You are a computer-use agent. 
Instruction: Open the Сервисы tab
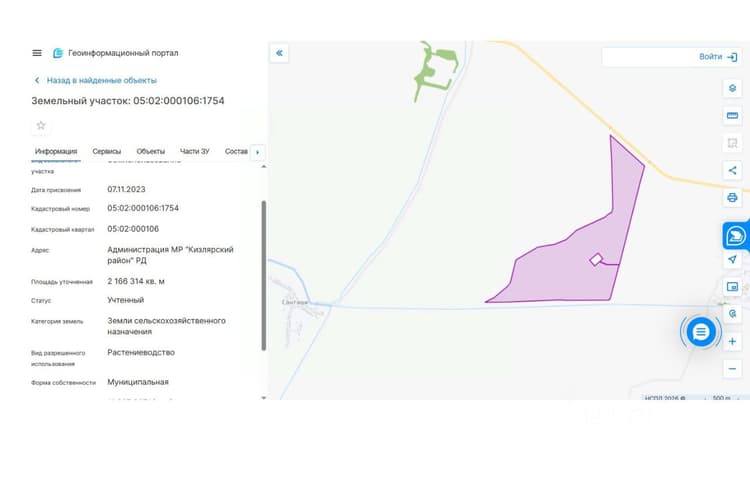pyautogui.click(x=107, y=151)
